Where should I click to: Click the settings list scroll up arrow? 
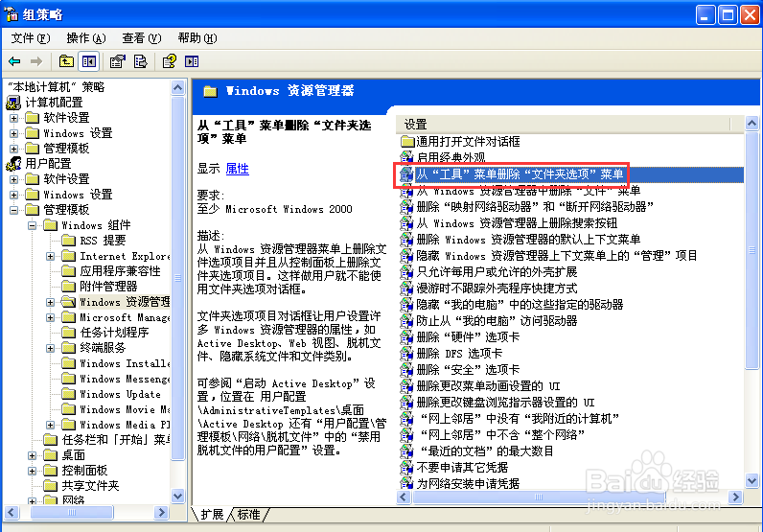tap(751, 124)
